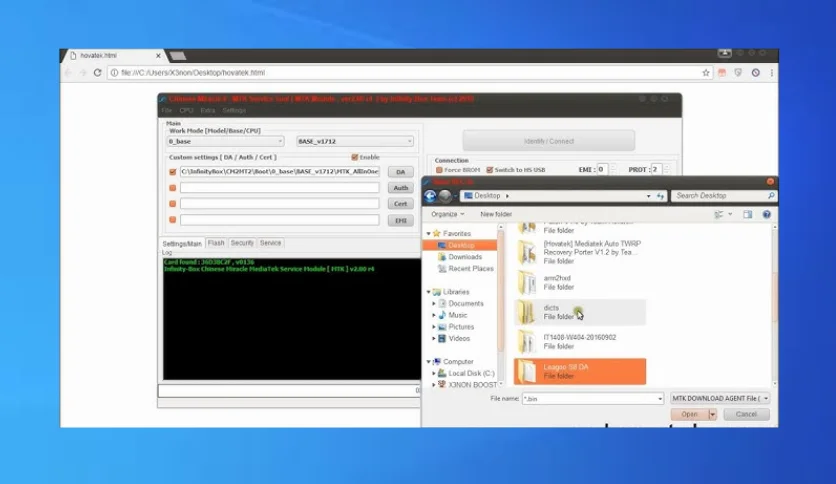Check the EMI file checkbox

[x=172, y=220]
